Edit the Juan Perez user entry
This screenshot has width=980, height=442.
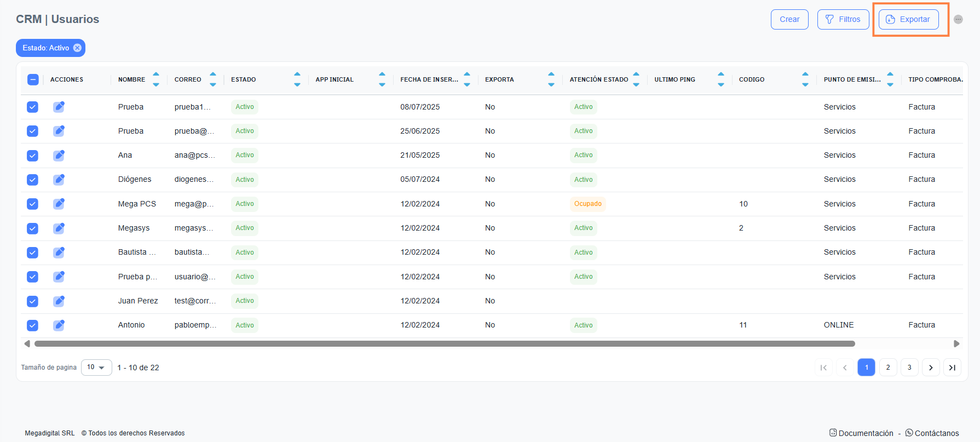pyautogui.click(x=59, y=301)
